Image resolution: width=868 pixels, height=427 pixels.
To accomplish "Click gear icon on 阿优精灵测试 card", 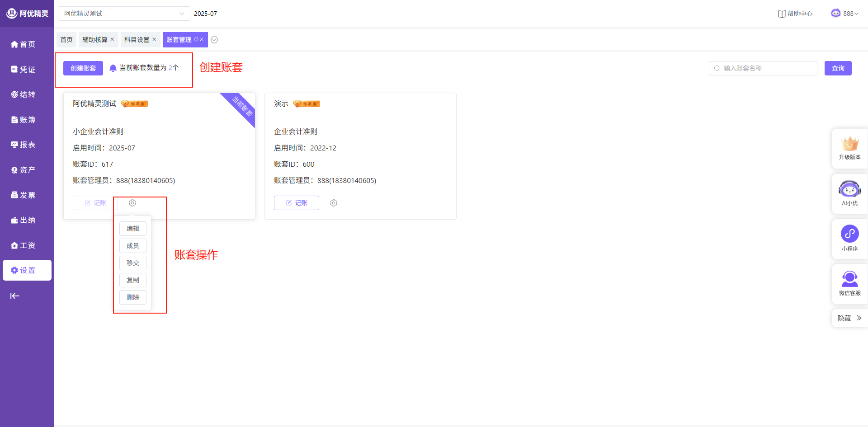I will coord(132,203).
